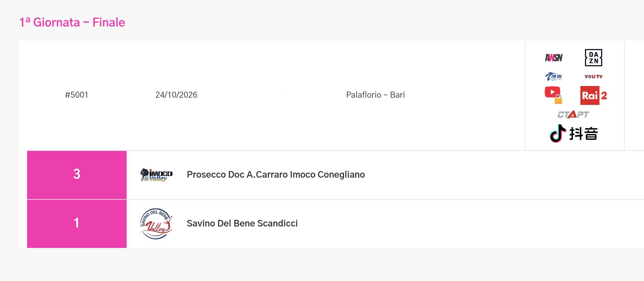Select the Volley TV broadcaster icon
This screenshot has width=644, height=281.
coord(593,77)
